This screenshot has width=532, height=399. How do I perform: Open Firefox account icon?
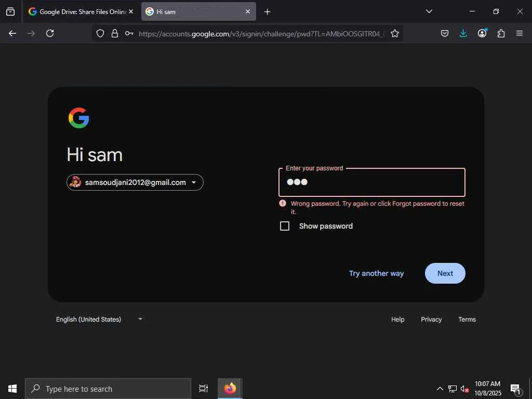(482, 33)
